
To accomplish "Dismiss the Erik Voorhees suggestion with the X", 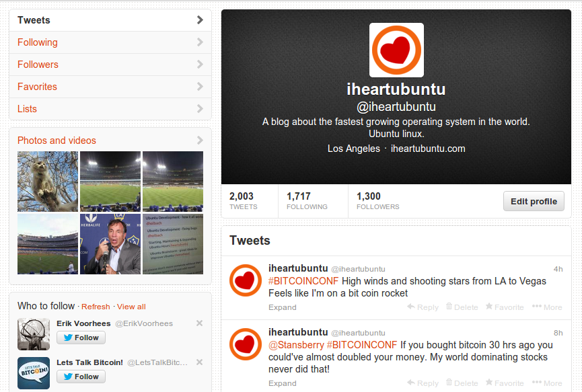I will tap(199, 323).
